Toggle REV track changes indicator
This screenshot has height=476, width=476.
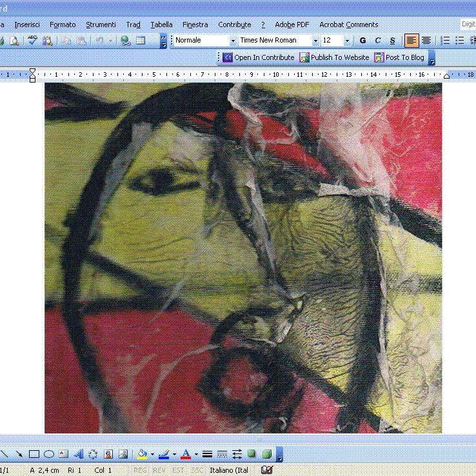pyautogui.click(x=159, y=470)
